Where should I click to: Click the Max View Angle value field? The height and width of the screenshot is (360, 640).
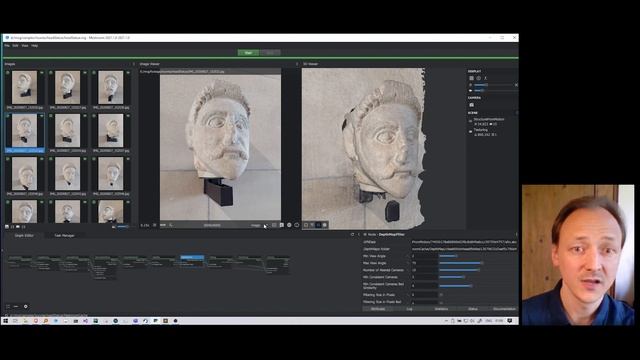click(x=424, y=263)
